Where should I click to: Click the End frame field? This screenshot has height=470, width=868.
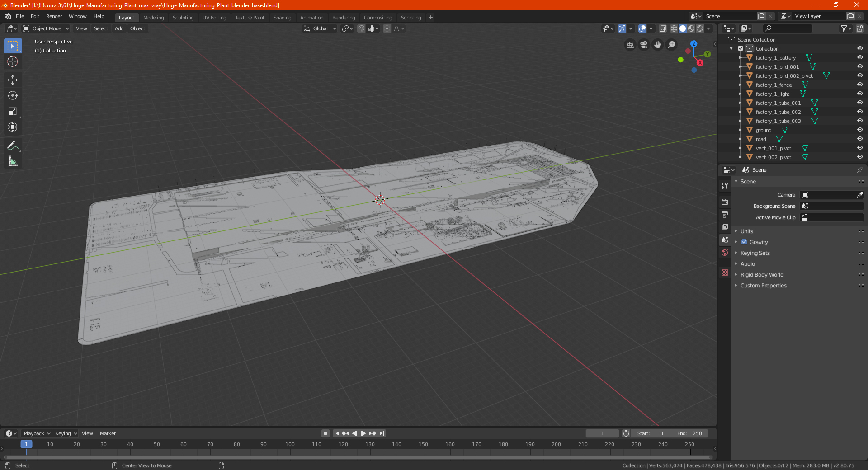coord(689,433)
